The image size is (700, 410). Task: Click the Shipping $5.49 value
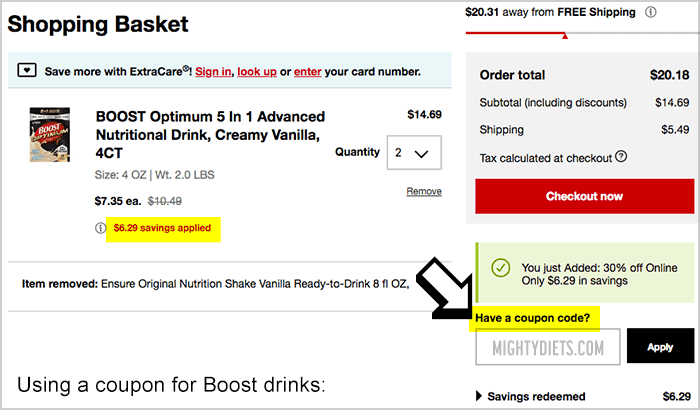pyautogui.click(x=675, y=130)
